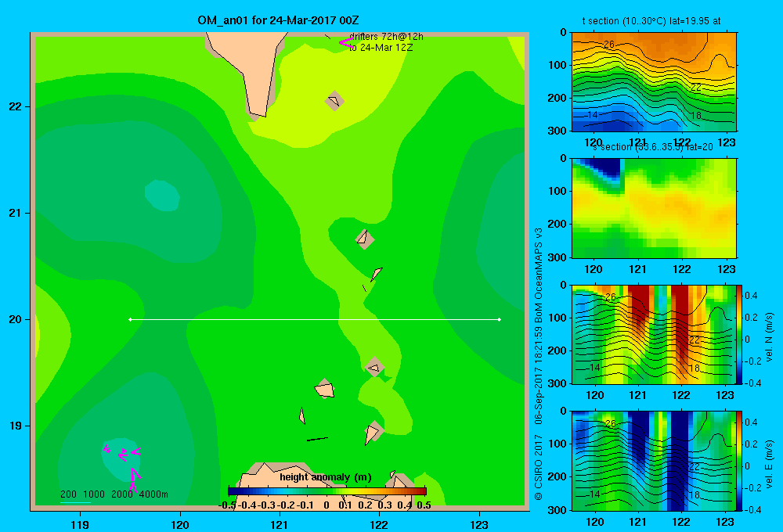Open the salinity section plot
This screenshot has height=532, width=783.
tap(654, 208)
